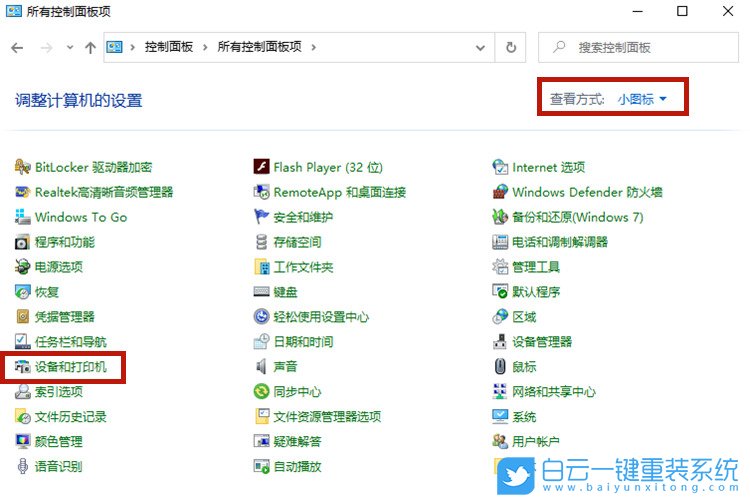Go back with the back arrow
Image resolution: width=750 pixels, height=500 pixels.
(17, 47)
